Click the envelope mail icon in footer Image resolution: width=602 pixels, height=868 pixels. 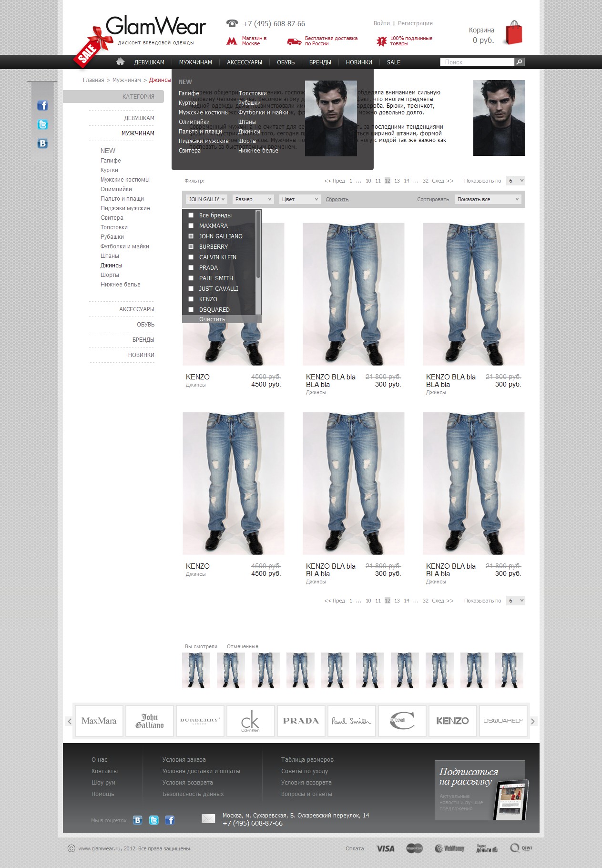pyautogui.click(x=208, y=819)
